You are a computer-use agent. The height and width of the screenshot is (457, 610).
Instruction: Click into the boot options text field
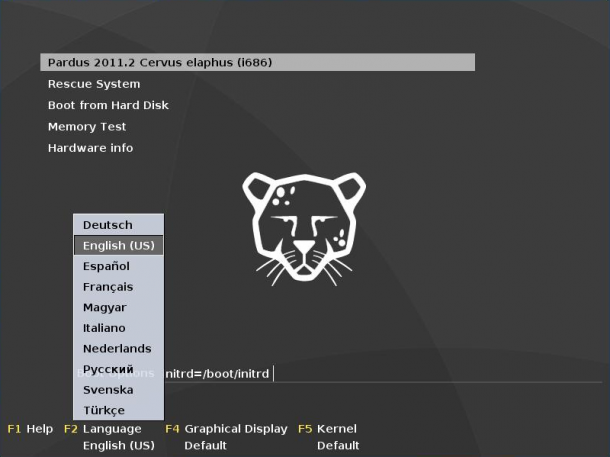[383, 374]
